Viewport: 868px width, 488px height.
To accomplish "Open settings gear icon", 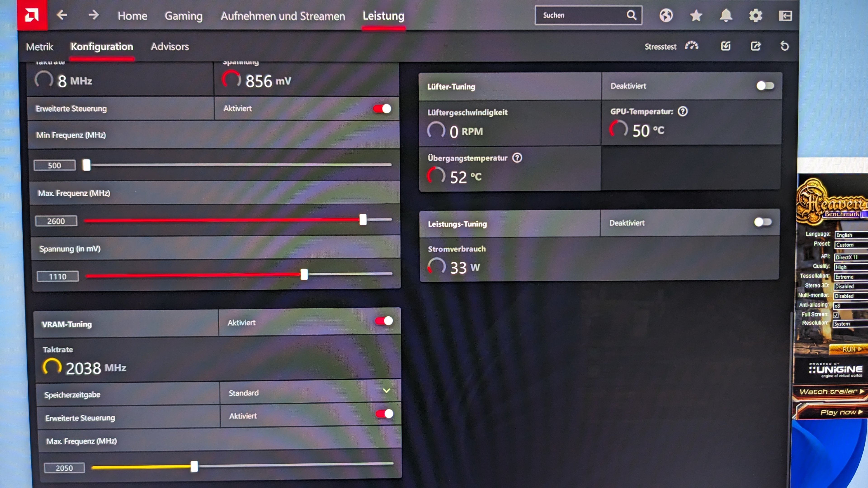I will (x=755, y=16).
